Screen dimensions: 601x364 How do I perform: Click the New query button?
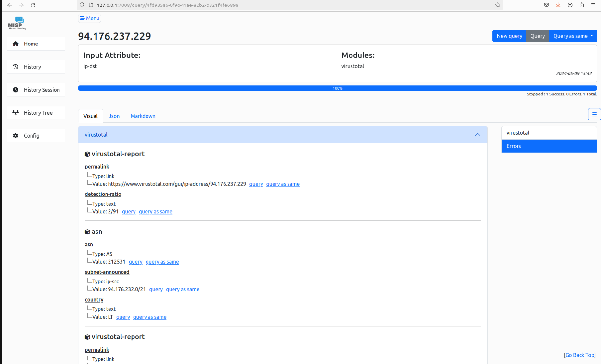tap(509, 36)
